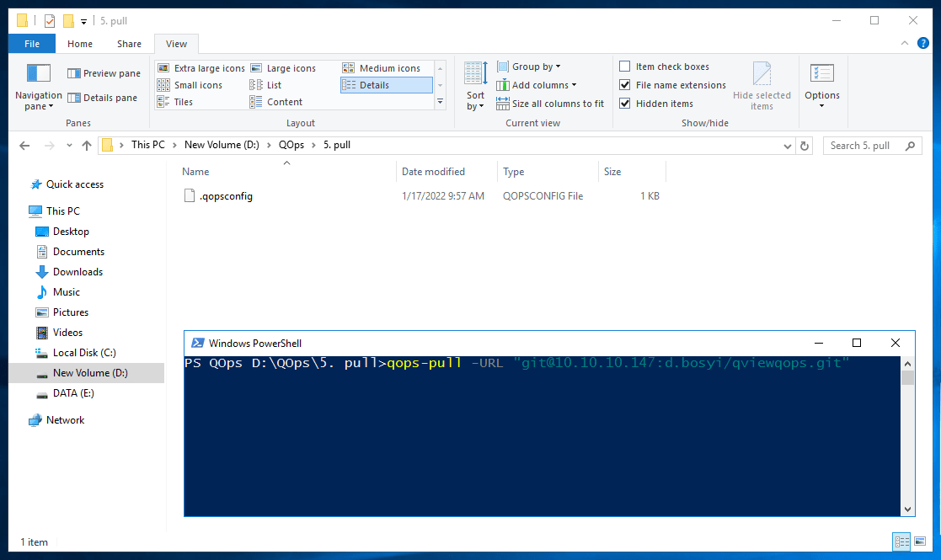Switch to the Share tab
This screenshot has height=560, width=941.
click(x=129, y=44)
